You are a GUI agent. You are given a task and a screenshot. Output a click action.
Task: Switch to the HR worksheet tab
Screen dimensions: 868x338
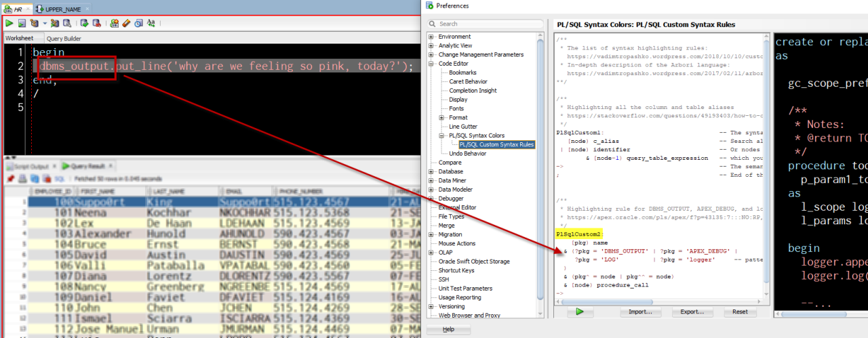point(18,9)
